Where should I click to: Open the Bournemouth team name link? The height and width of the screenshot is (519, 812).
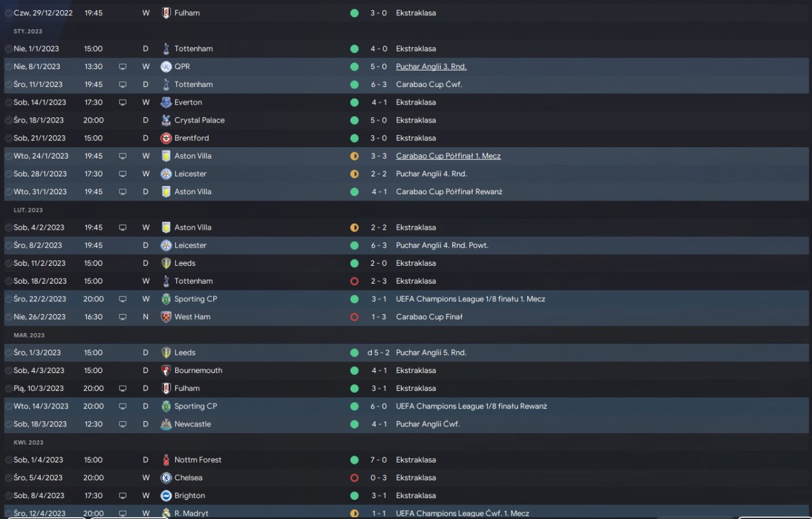click(199, 371)
